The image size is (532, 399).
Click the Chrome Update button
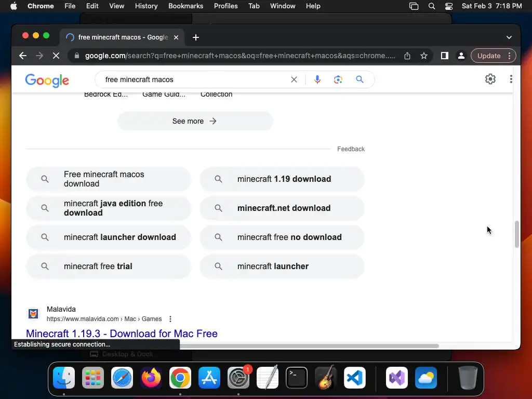tap(488, 56)
